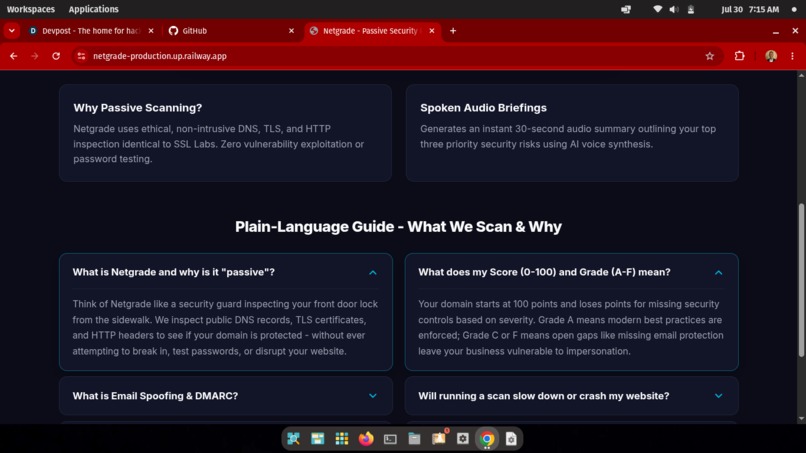Launch Firefox from the dock

pos(366,439)
